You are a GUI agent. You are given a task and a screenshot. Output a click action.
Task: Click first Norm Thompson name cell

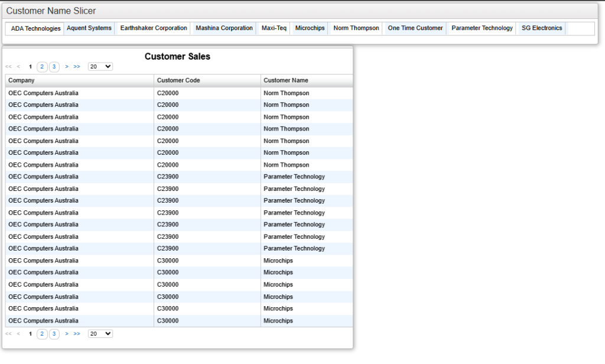click(307, 93)
